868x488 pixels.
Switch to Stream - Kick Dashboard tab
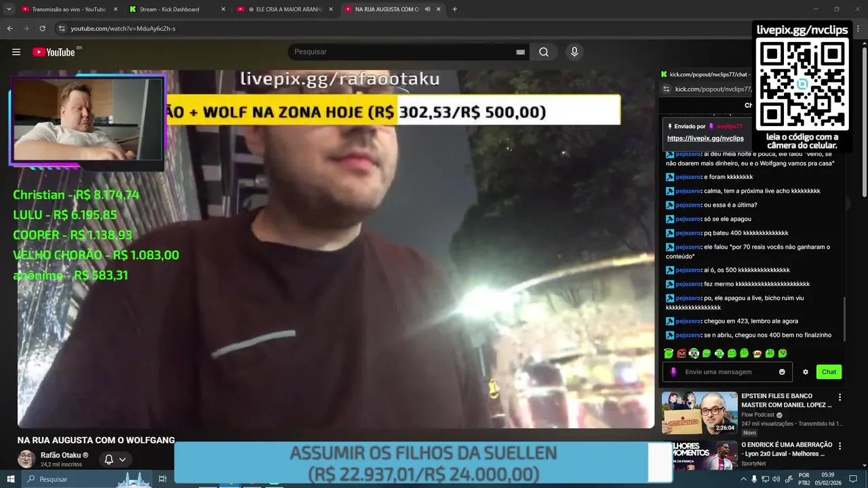pyautogui.click(x=178, y=9)
